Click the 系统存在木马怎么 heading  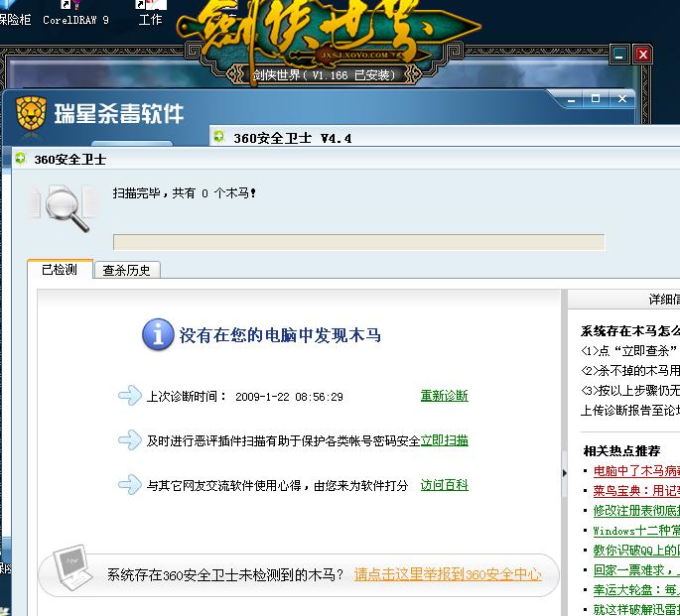point(630,331)
